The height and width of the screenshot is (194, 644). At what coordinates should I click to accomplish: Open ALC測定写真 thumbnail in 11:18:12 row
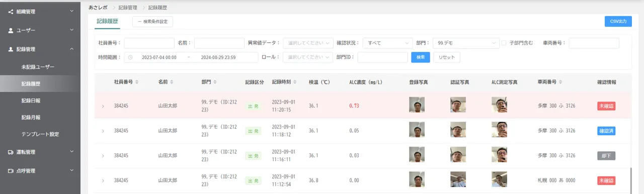(x=499, y=130)
